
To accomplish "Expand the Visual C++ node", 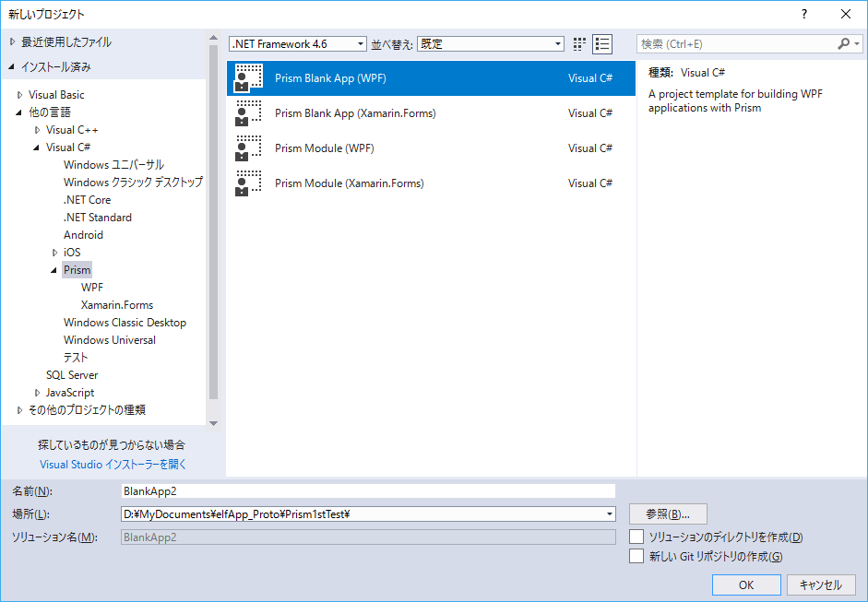I will (x=38, y=130).
